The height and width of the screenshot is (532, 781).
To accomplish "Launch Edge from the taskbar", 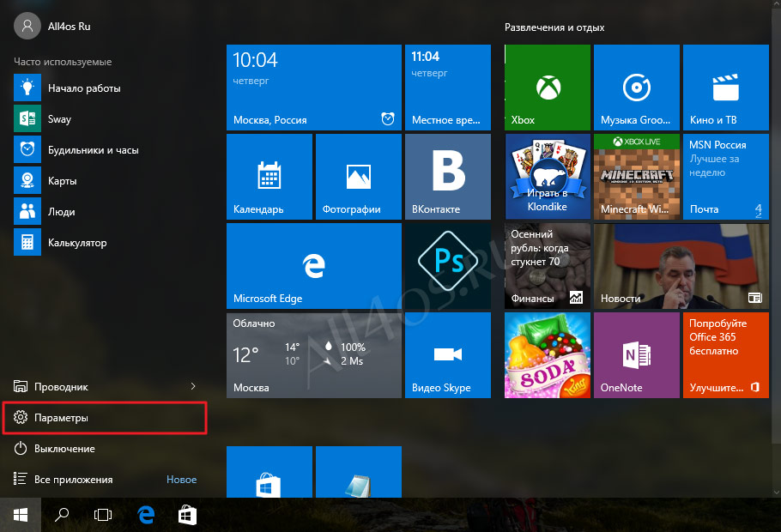I will tap(146, 515).
